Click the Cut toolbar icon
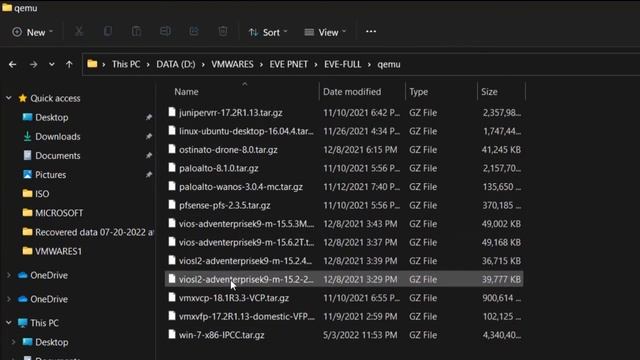The height and width of the screenshot is (360, 640). pyautogui.click(x=79, y=32)
